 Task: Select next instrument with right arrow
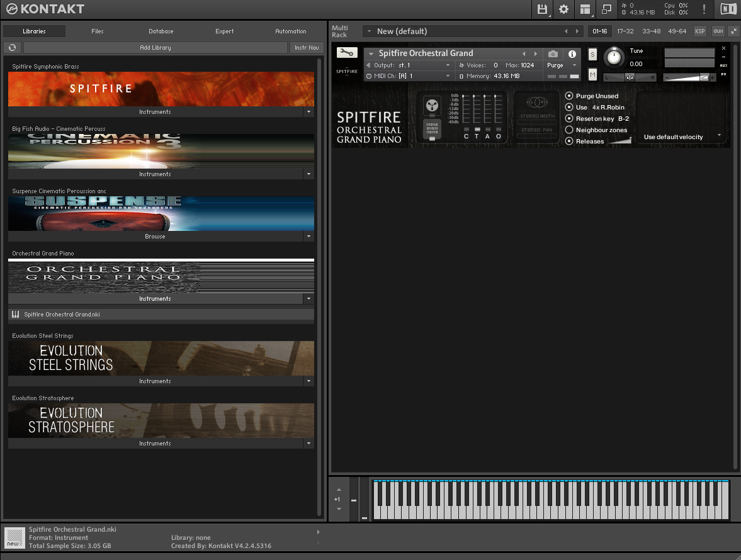pyautogui.click(x=535, y=54)
